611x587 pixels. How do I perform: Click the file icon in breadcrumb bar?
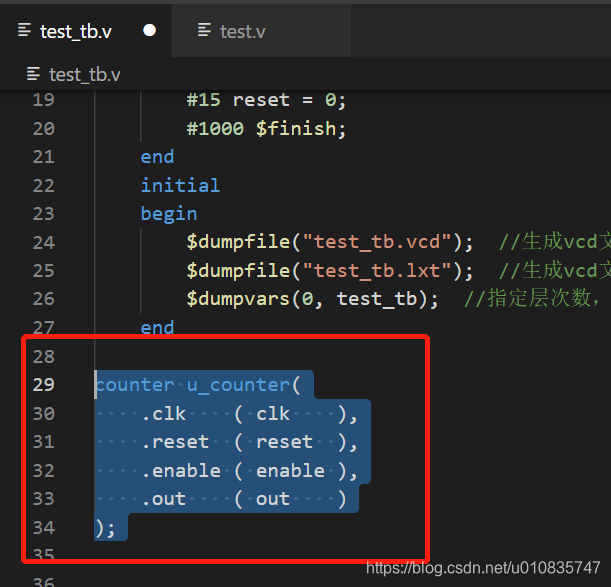pos(34,74)
